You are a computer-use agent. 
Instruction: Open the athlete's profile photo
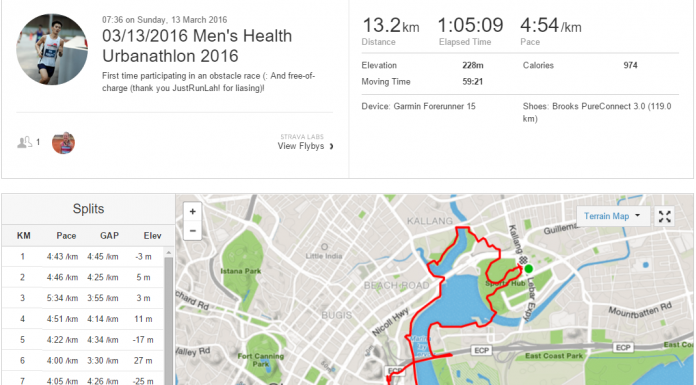(52, 49)
